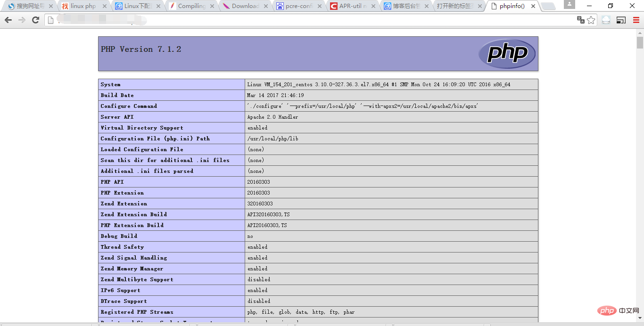
Task: Click the extension icon beside the star
Action: (606, 20)
